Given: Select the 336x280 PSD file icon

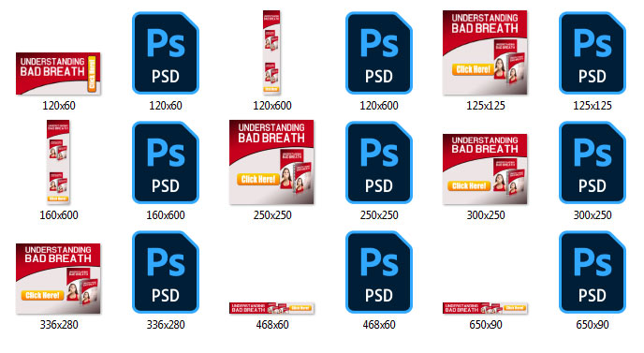Looking at the screenshot, I should click(166, 272).
